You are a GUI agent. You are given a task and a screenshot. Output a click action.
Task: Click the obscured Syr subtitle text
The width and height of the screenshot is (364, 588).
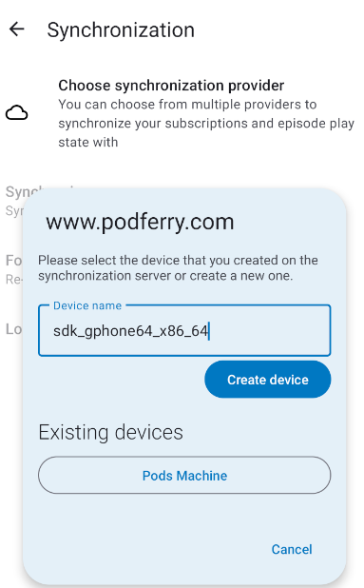click(x=14, y=211)
